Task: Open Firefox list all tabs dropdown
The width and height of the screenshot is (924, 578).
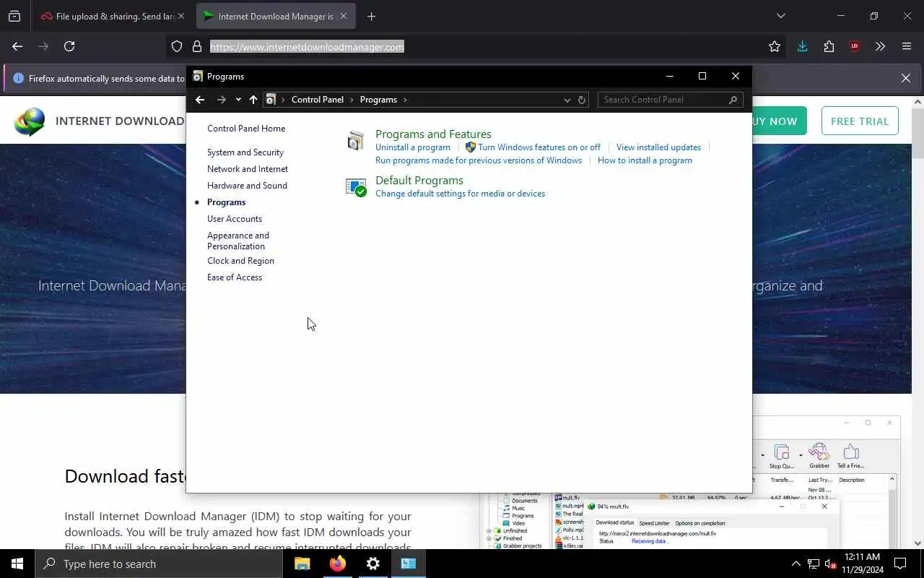Action: (780, 16)
